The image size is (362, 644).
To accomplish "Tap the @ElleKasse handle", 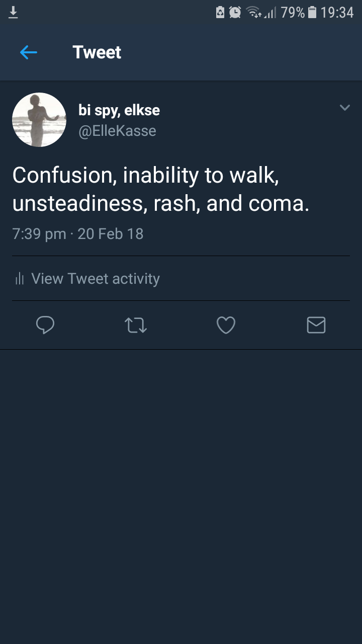I will point(117,131).
